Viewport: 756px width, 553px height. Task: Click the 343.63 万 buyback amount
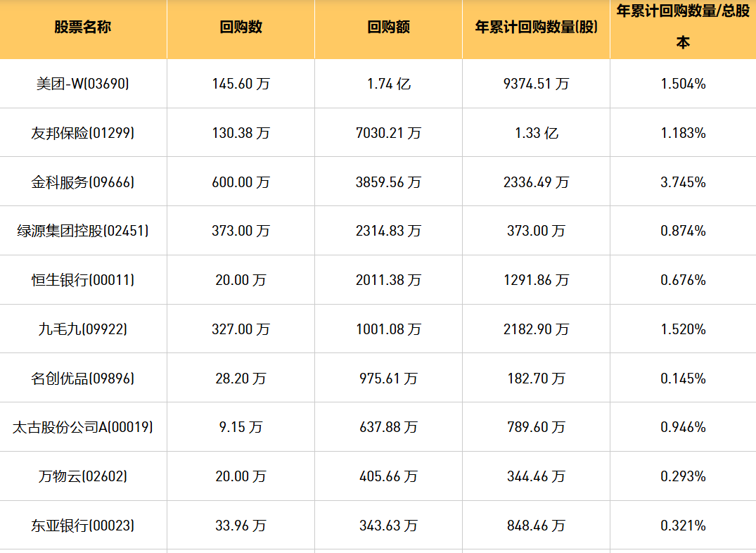coord(389,526)
